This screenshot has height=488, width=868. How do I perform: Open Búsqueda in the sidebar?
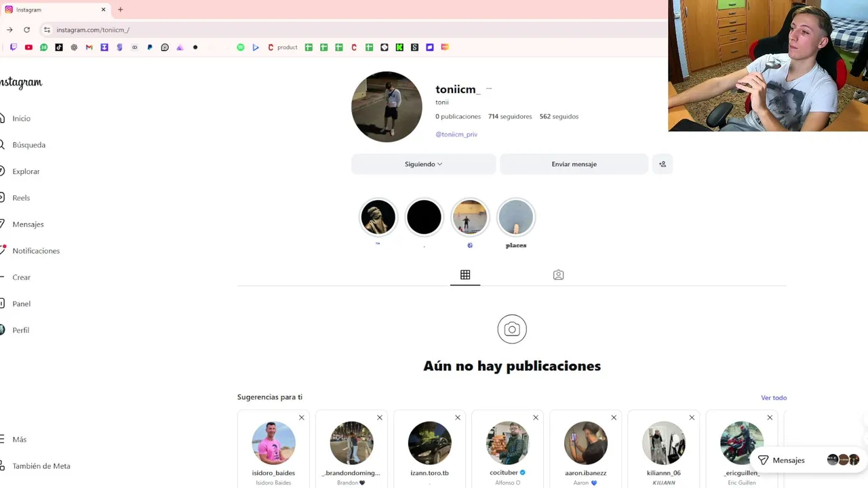click(22, 145)
